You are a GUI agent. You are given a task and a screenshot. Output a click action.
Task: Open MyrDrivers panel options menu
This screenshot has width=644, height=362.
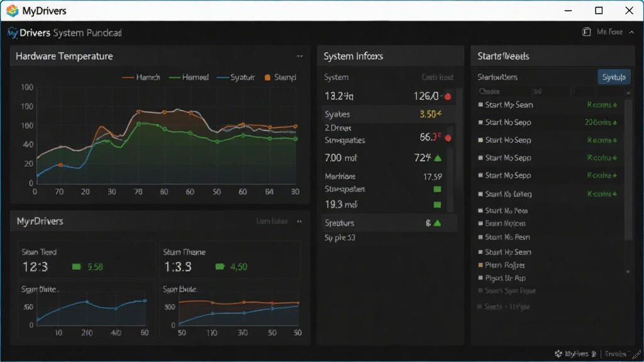(299, 221)
